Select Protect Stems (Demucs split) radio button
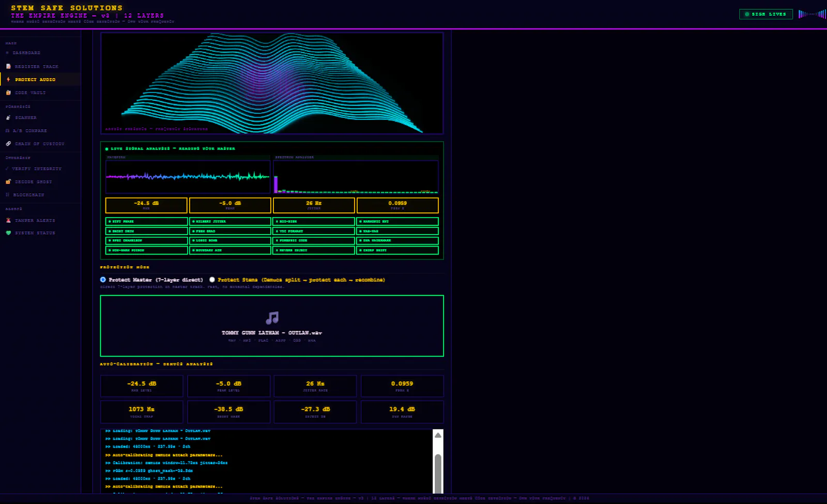The image size is (827, 504). click(212, 280)
